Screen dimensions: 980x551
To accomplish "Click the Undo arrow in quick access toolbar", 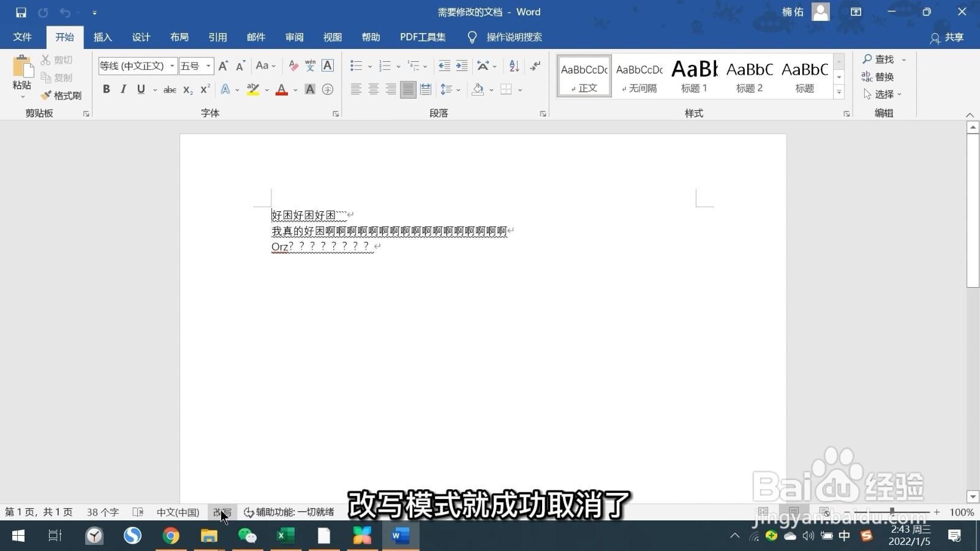I will click(65, 12).
